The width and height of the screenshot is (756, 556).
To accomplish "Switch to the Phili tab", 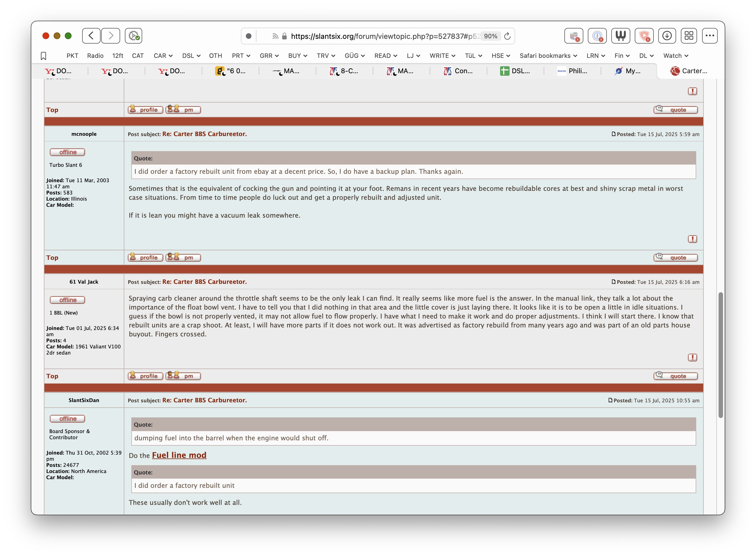I will [x=574, y=71].
